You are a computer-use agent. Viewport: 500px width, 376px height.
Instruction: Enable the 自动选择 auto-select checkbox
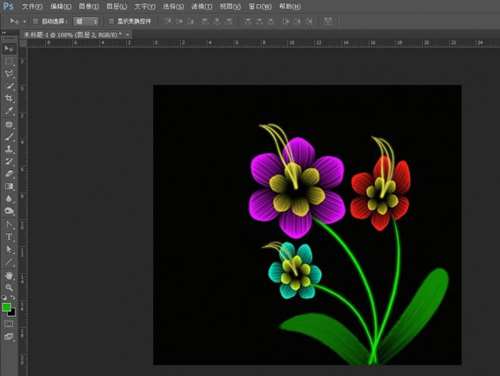coord(35,21)
